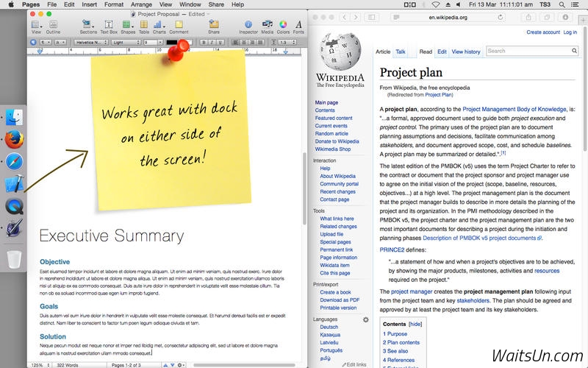588x368 pixels.
Task: Open the Format menu
Action: click(x=114, y=4)
